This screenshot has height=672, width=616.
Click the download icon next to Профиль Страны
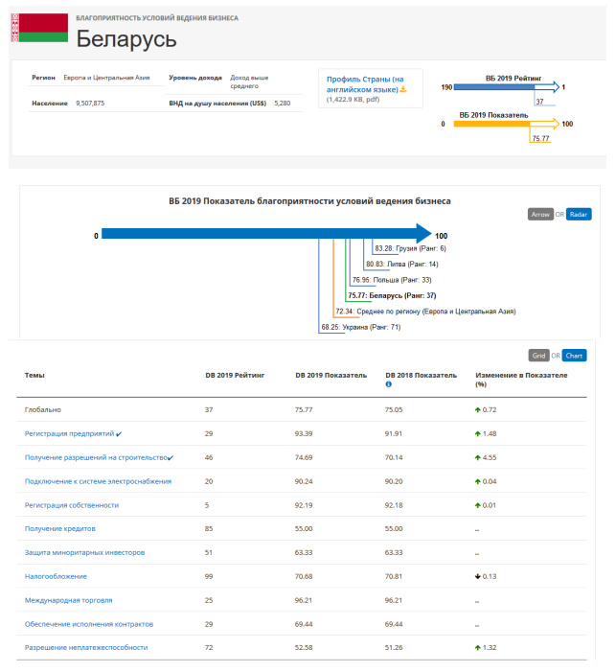[403, 89]
